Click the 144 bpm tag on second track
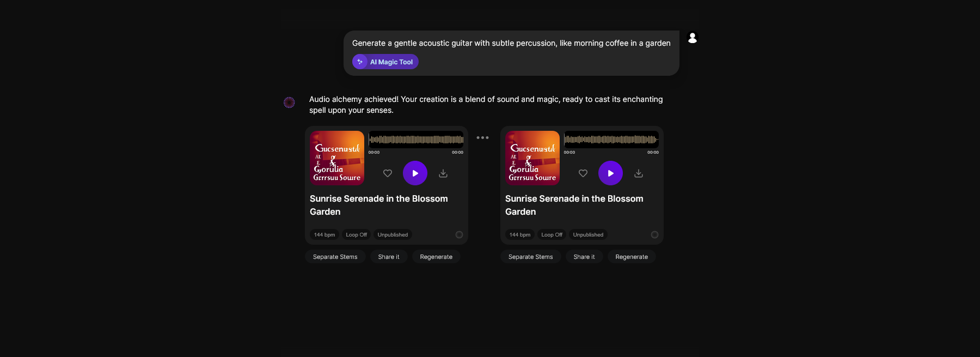980x357 pixels. (x=520, y=235)
